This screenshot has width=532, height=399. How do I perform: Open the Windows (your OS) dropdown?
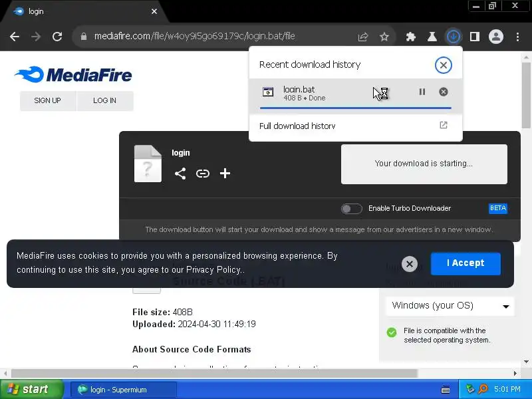coord(450,306)
